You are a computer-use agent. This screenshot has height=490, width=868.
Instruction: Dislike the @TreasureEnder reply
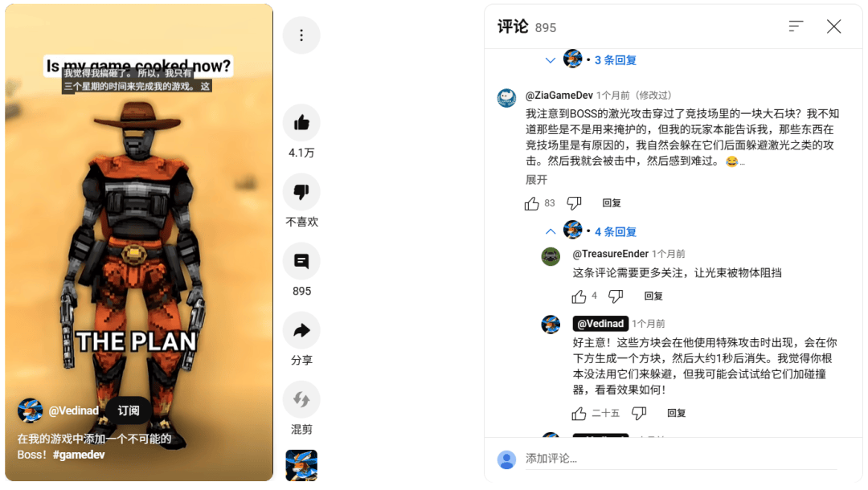click(x=616, y=296)
